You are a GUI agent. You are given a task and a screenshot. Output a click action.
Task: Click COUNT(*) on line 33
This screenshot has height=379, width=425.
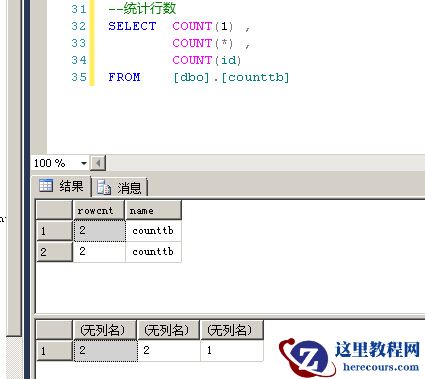(203, 43)
